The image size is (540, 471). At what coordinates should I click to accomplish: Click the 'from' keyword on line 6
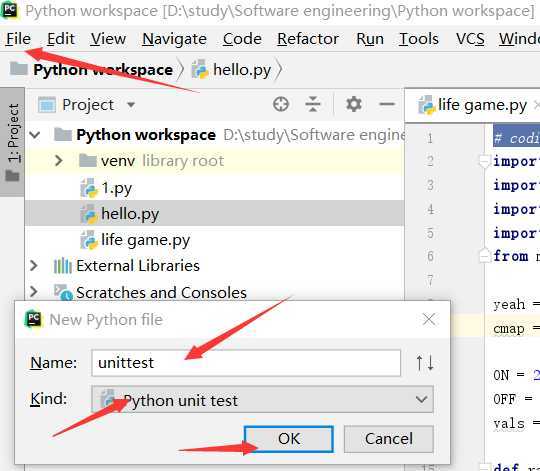[x=510, y=257]
